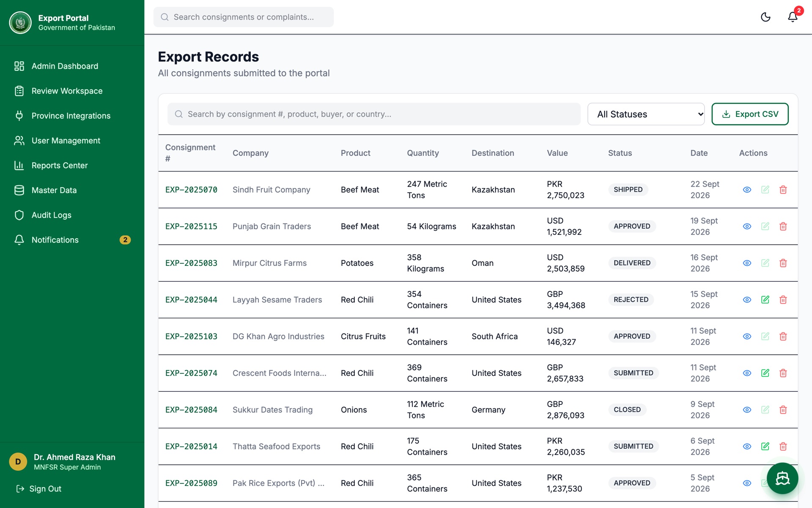Focus the table search by consignment field

pos(374,114)
